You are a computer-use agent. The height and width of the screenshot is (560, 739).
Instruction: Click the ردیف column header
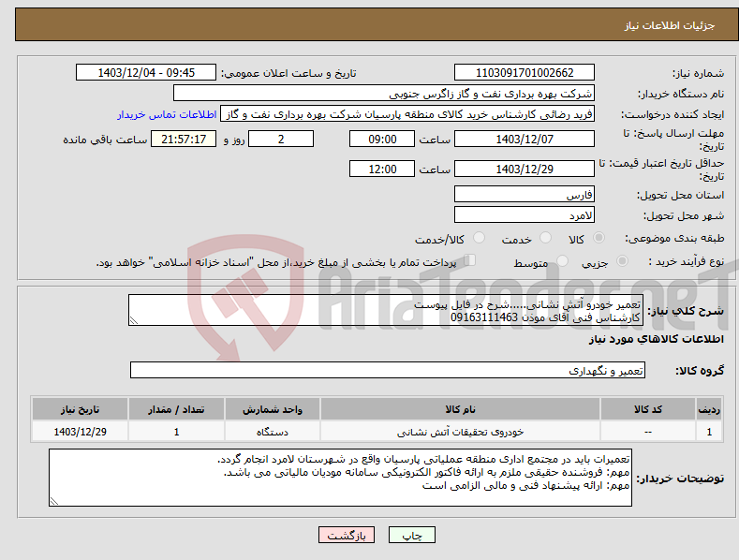coord(709,409)
